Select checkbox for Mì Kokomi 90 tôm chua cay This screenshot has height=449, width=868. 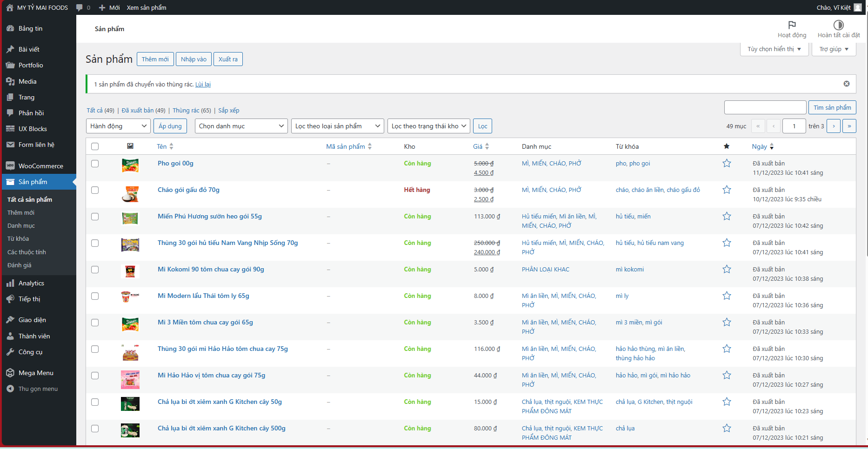(x=95, y=270)
